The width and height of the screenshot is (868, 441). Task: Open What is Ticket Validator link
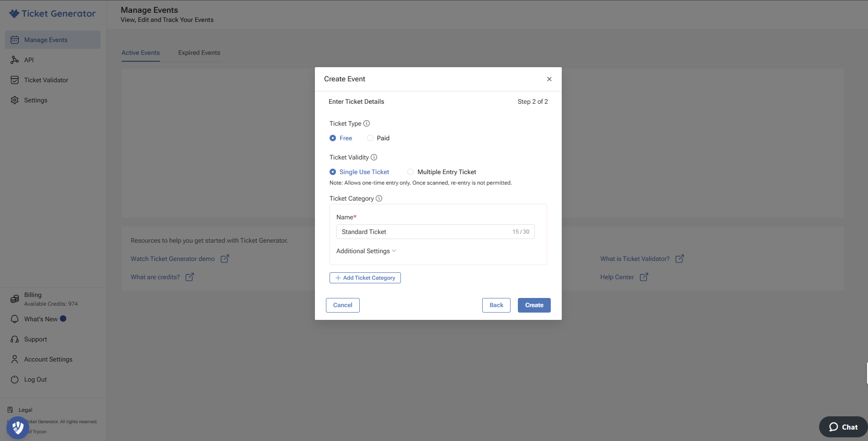635,259
